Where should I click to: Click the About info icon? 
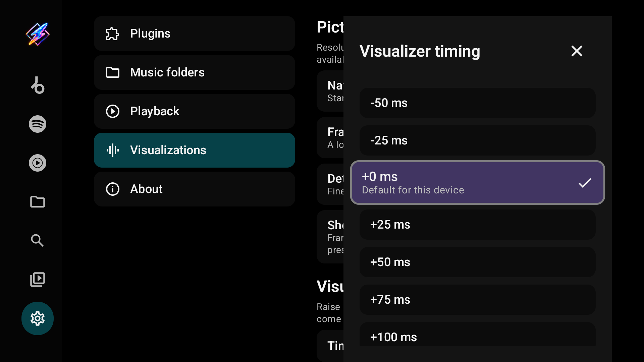112,189
